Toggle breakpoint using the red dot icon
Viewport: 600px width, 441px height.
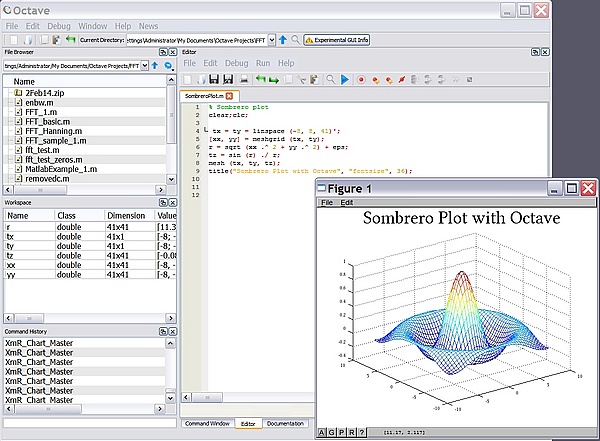pos(361,79)
